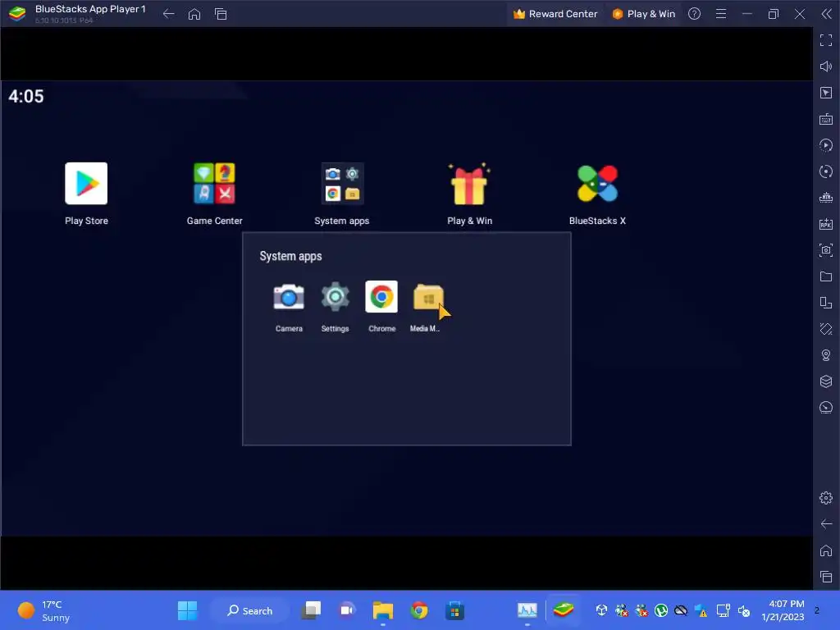Collapse the BlueStacks side toolbar
The width and height of the screenshot is (840, 630).
point(827,14)
